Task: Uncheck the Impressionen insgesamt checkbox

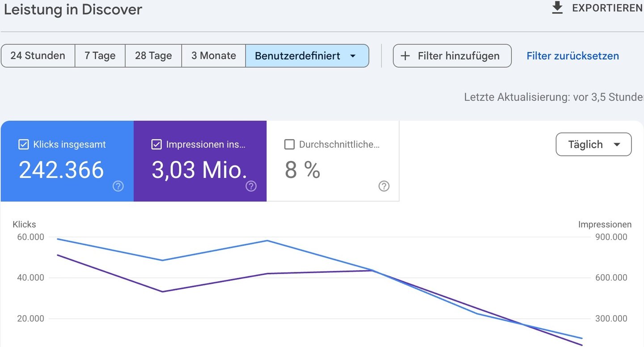Action: [x=157, y=144]
